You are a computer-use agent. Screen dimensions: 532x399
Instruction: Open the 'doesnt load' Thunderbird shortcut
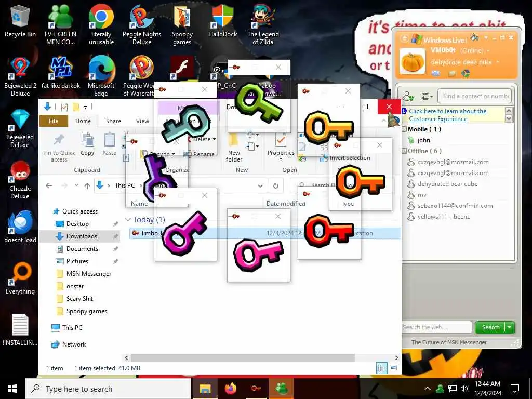point(20,228)
